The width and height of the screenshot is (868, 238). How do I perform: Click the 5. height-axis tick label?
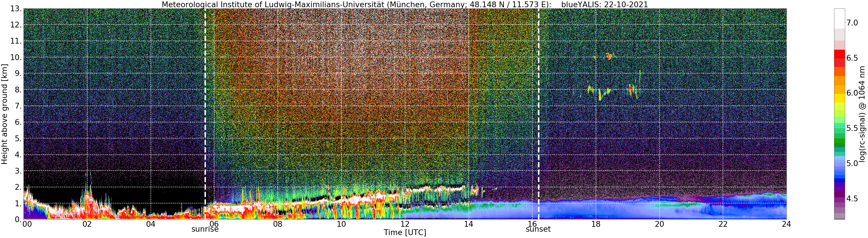[x=19, y=138]
